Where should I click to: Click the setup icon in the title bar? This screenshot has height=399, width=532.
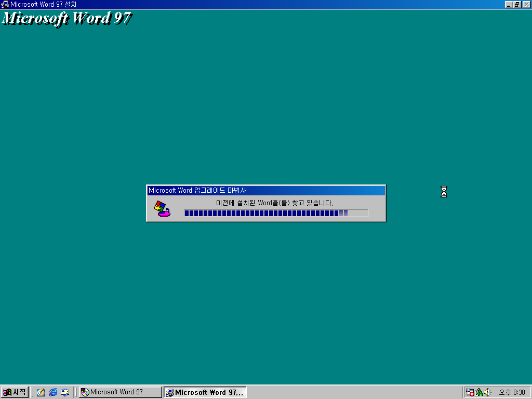5,4
